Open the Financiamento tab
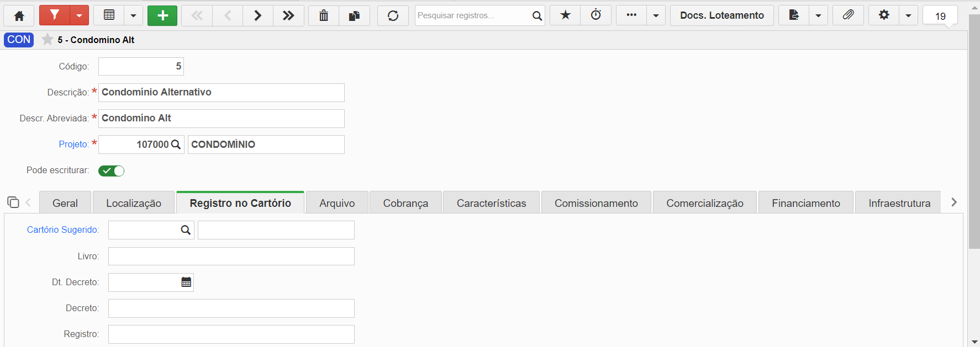The height and width of the screenshot is (347, 980). pyautogui.click(x=806, y=203)
